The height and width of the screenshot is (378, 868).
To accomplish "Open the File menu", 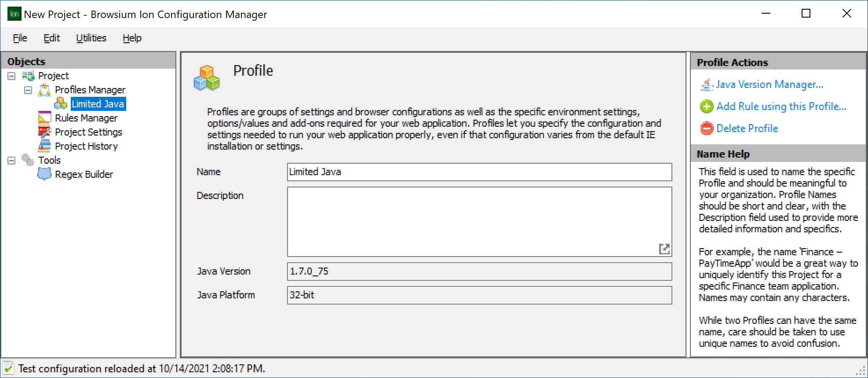I will pos(20,38).
